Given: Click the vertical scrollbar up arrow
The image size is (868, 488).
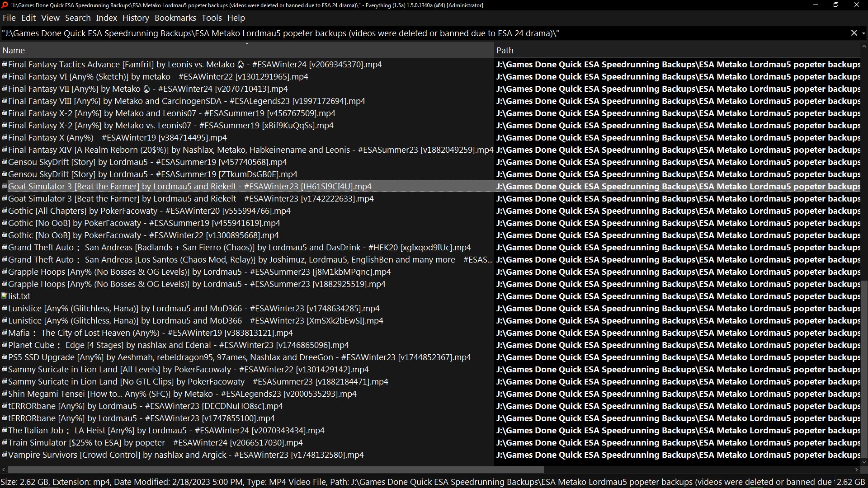Looking at the screenshot, I should (x=864, y=47).
